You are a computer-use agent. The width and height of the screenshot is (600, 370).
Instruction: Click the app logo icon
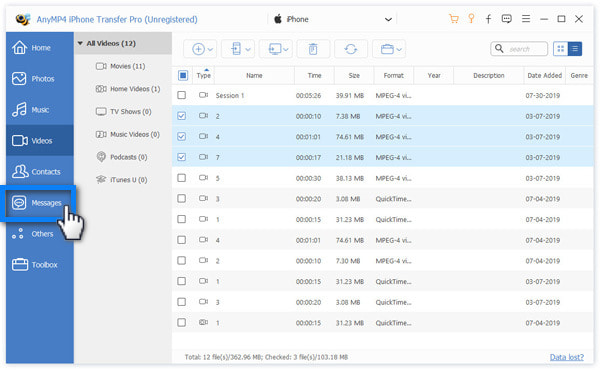tap(23, 19)
